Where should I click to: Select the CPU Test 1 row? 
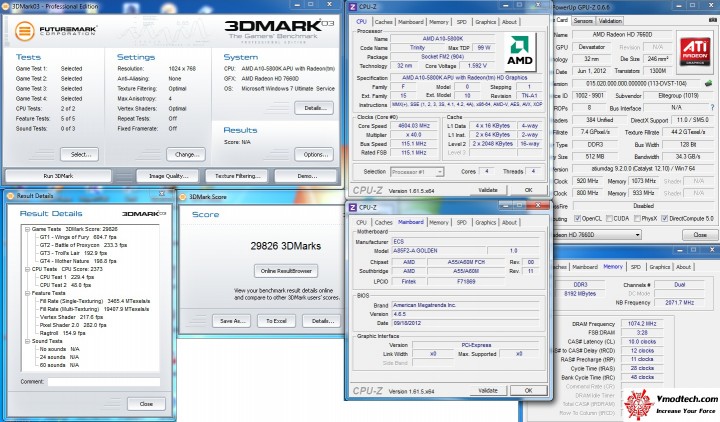click(67, 277)
